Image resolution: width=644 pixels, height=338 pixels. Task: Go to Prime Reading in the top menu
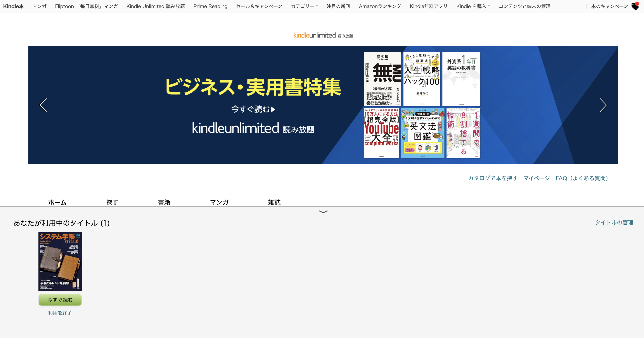pyautogui.click(x=210, y=6)
